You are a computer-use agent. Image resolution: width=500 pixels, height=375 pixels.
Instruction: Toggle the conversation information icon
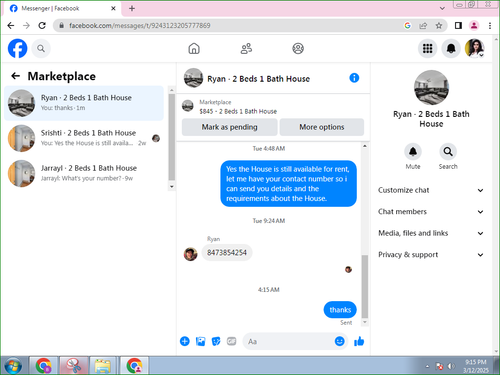(354, 78)
